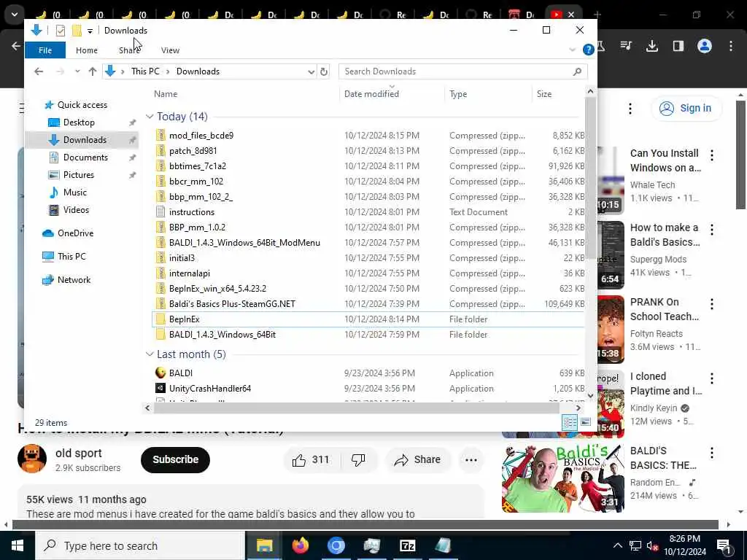The width and height of the screenshot is (747, 560).
Task: Click Sign in on YouTube
Action: [x=686, y=109]
